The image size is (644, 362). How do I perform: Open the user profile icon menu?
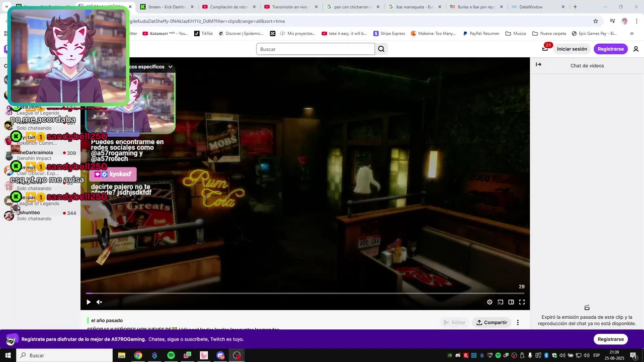[636, 49]
